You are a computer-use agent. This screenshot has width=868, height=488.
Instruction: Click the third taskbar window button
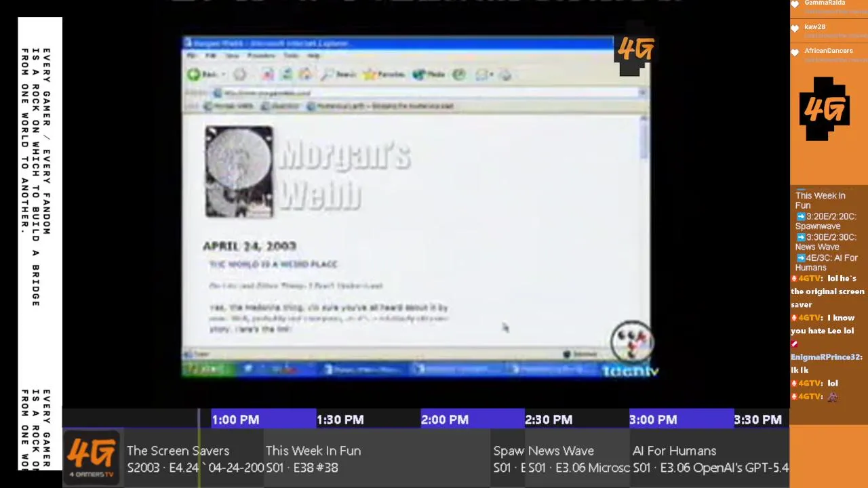click(553, 369)
